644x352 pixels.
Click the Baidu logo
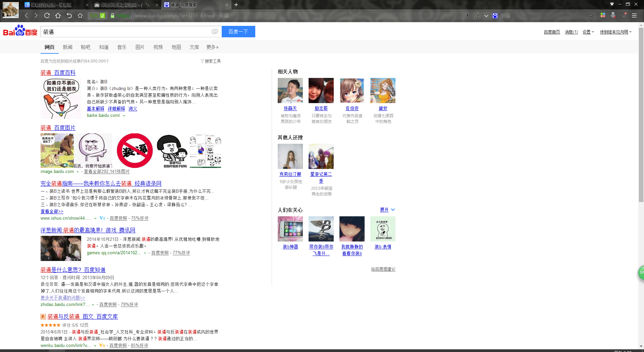(20, 31)
